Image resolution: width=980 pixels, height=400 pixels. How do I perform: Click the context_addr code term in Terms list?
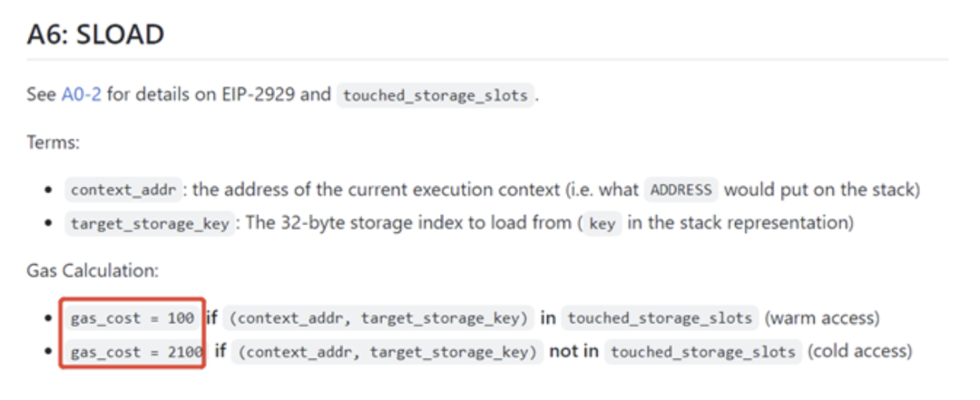[123, 191]
